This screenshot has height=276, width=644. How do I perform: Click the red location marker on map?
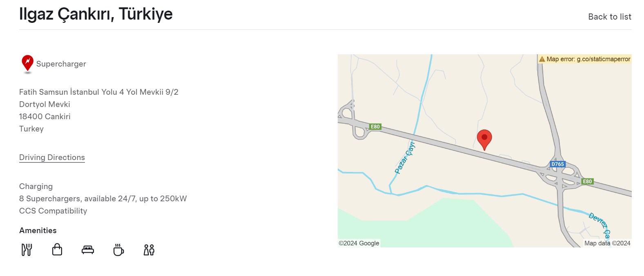pos(484,140)
